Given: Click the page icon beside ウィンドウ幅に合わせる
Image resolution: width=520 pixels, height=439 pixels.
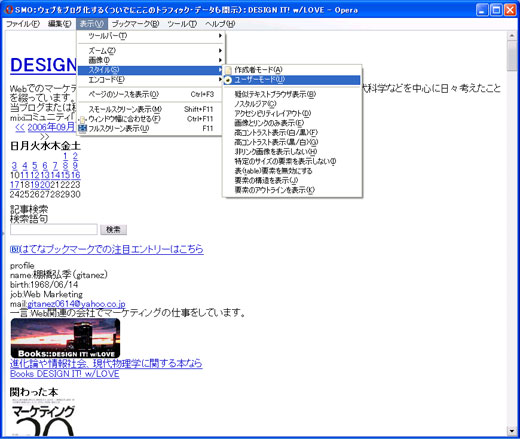Looking at the screenshot, I should (82, 119).
